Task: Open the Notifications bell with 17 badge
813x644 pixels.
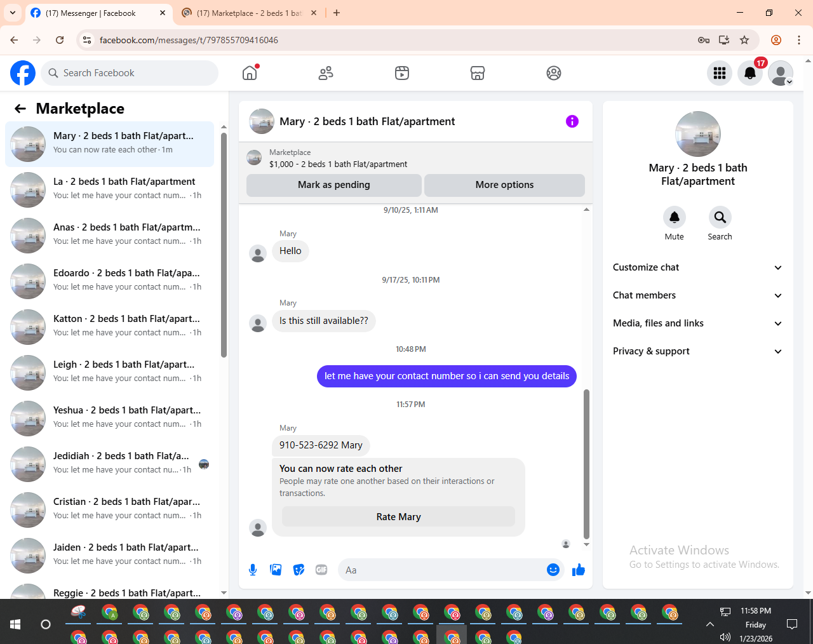Action: tap(750, 73)
